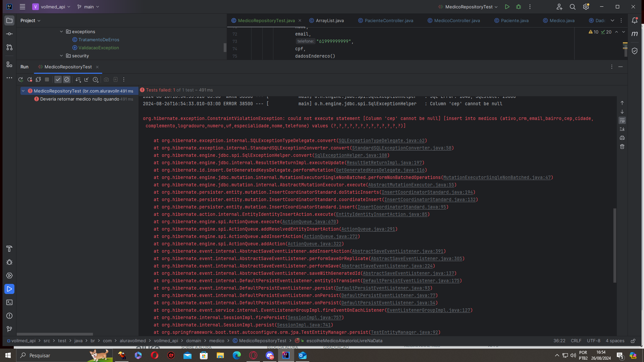Toggle soft-wrap in console
The height and width of the screenshot is (362, 644).
(x=622, y=120)
